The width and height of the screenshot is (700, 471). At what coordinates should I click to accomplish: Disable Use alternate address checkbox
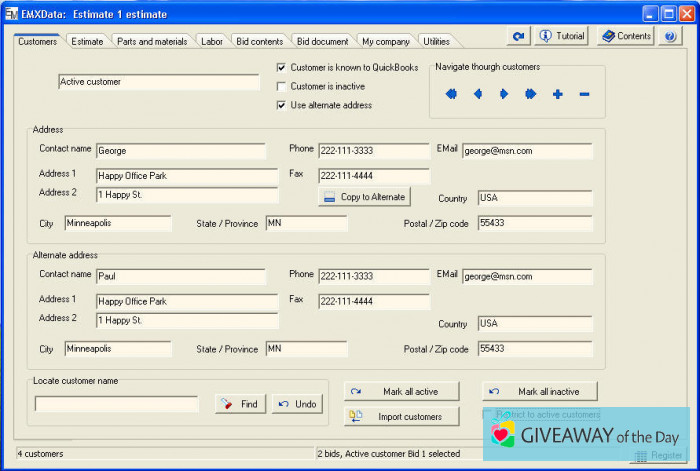(282, 105)
